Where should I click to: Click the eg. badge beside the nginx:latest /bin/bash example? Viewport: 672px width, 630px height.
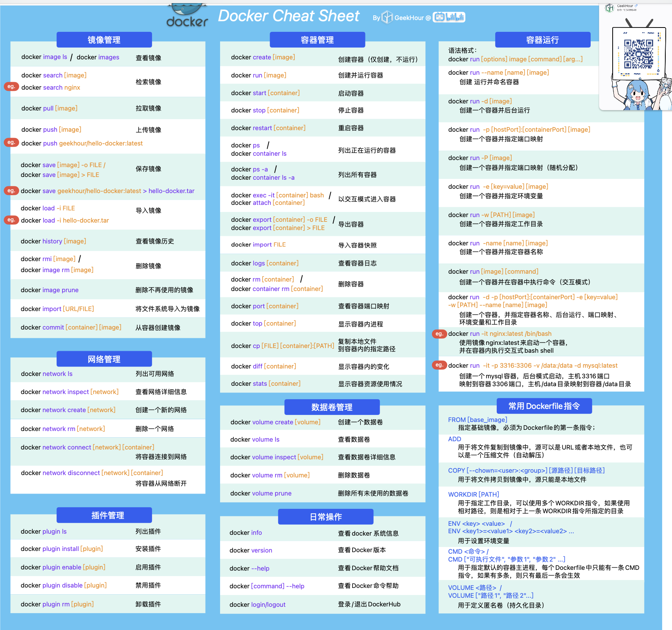click(x=439, y=333)
